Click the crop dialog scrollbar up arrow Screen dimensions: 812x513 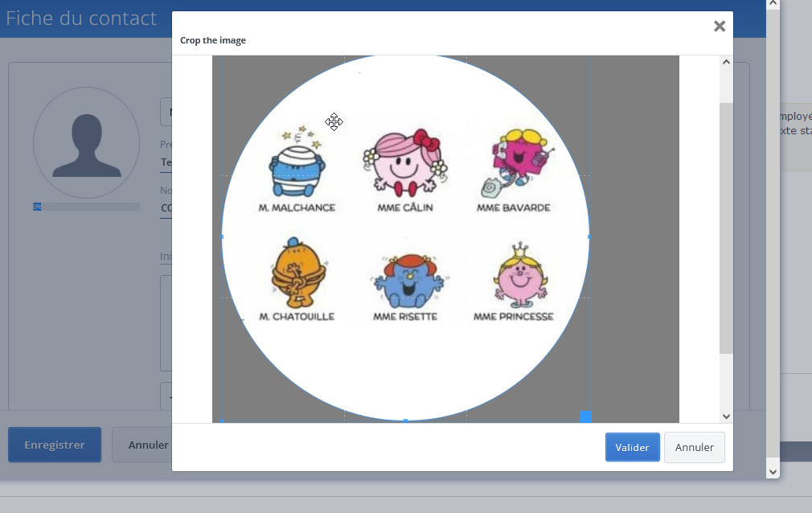point(726,62)
